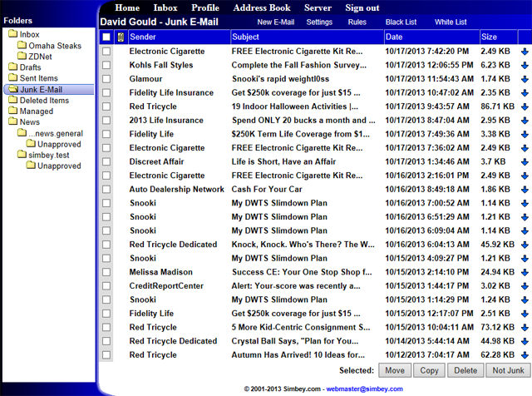Click the attachment column header icon
Viewport: 532px width, 396px height.
point(121,37)
